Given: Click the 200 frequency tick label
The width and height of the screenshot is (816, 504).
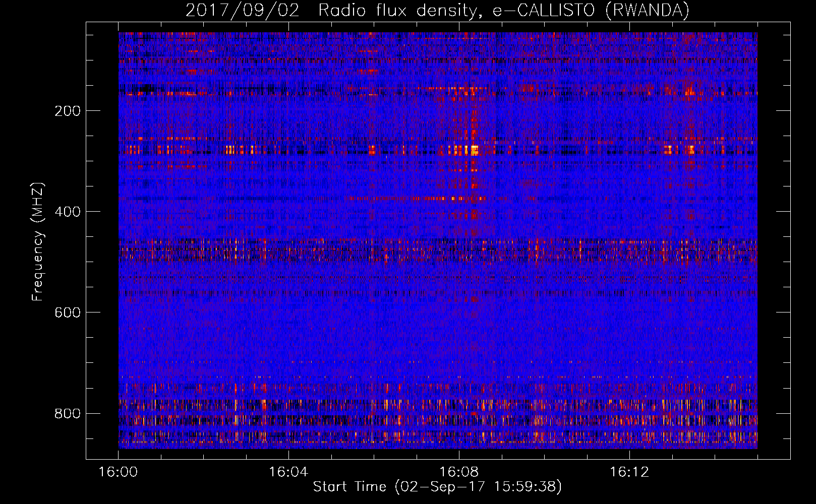Looking at the screenshot, I should (68, 111).
